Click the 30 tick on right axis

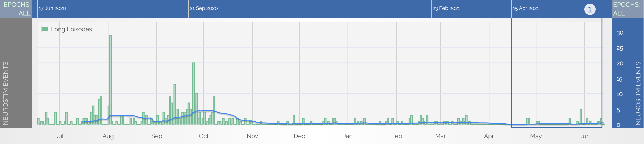[x=620, y=33]
